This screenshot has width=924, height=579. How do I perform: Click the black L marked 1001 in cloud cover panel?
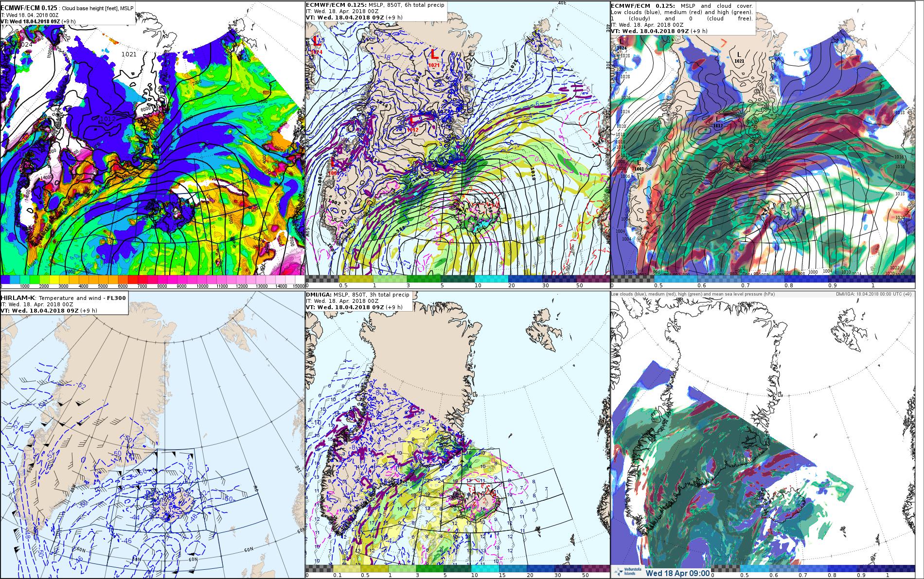click(x=639, y=163)
